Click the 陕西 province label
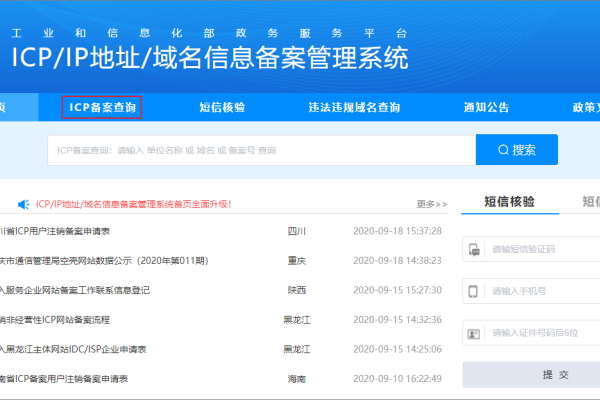The width and height of the screenshot is (600, 400). 297,290
